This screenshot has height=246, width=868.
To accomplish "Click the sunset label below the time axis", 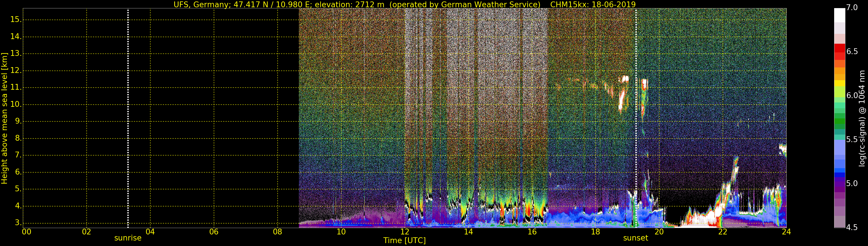I will point(635,238).
